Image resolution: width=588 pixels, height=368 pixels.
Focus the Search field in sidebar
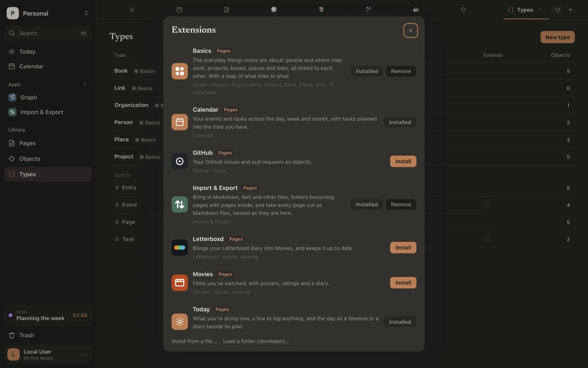tap(48, 33)
